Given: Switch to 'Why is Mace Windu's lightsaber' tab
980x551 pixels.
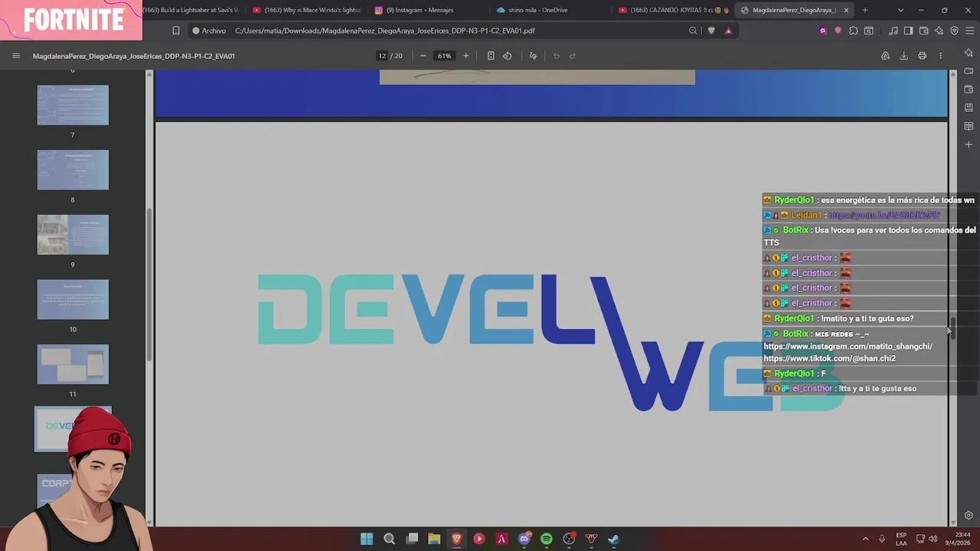Looking at the screenshot, I should 306,10.
